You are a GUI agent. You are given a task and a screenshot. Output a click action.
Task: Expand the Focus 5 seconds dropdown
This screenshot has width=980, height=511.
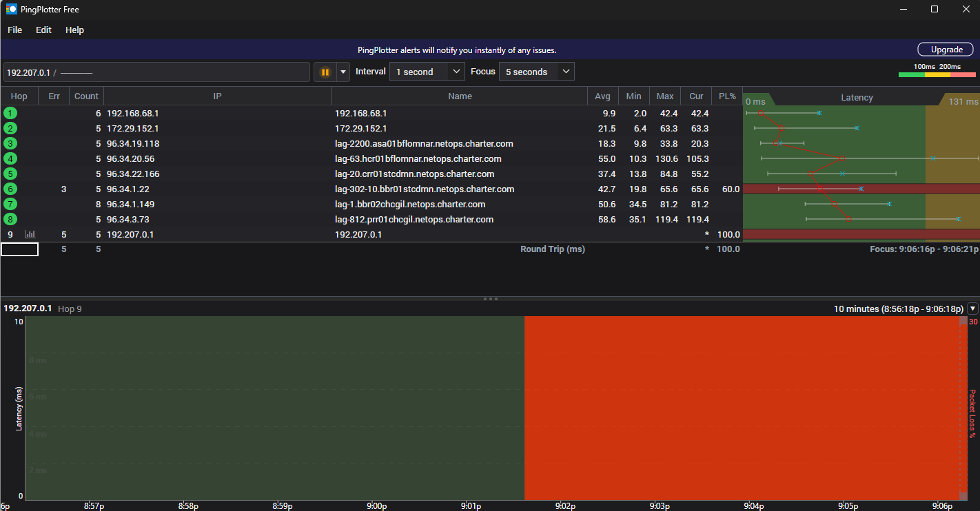tap(537, 72)
